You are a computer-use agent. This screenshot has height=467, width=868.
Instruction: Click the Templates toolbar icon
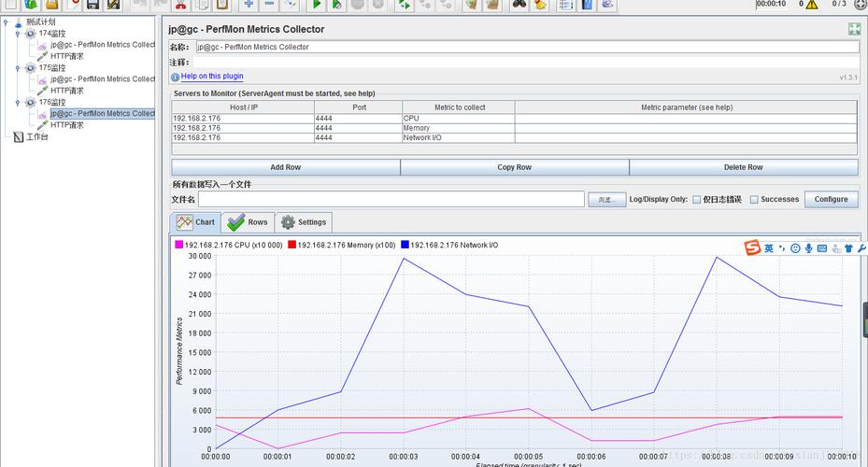(x=31, y=5)
